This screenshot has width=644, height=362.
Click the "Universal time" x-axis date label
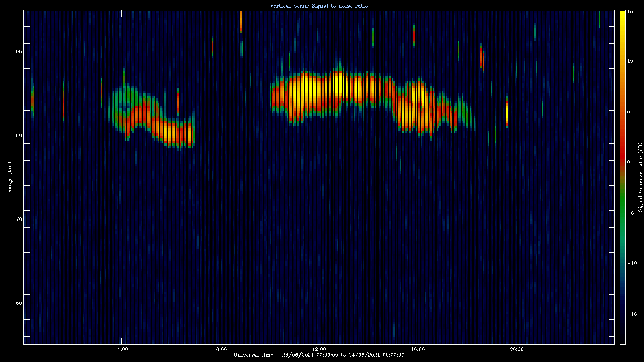click(319, 355)
